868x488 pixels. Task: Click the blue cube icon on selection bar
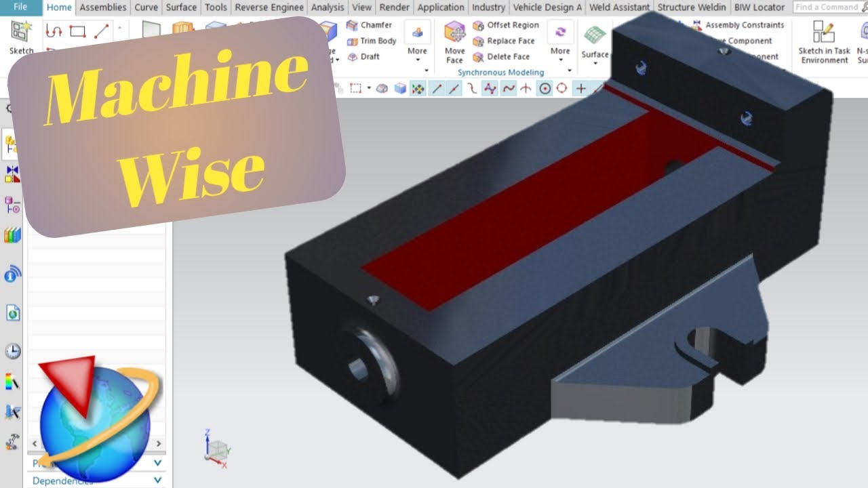pos(400,88)
